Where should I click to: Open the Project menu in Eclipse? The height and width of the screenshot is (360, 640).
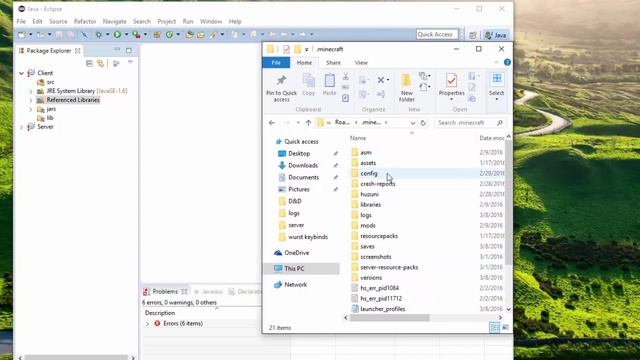click(167, 21)
